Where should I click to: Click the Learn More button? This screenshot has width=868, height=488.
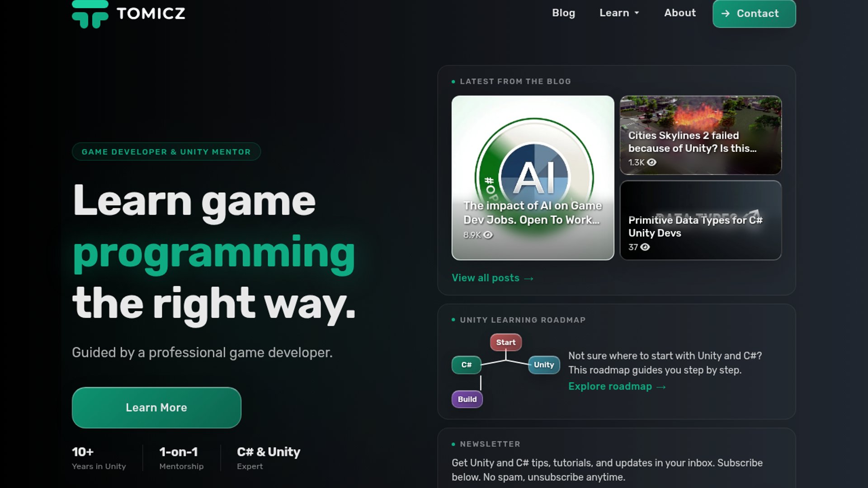coord(156,408)
